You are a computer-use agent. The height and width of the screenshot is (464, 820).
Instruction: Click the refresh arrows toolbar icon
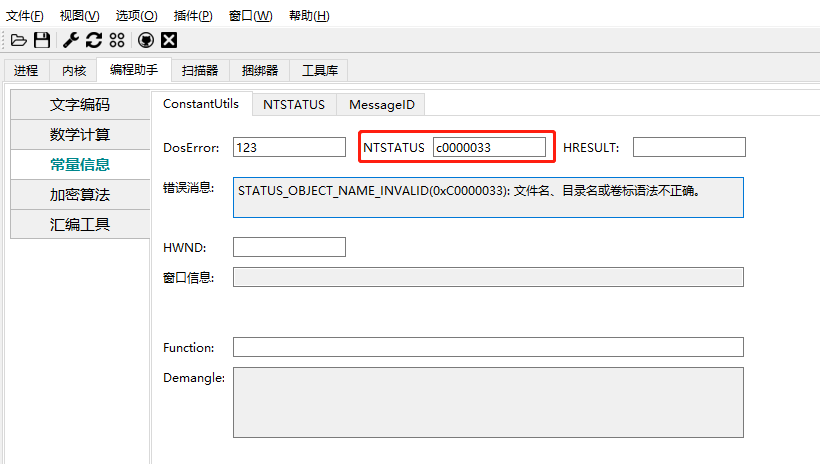[94, 40]
